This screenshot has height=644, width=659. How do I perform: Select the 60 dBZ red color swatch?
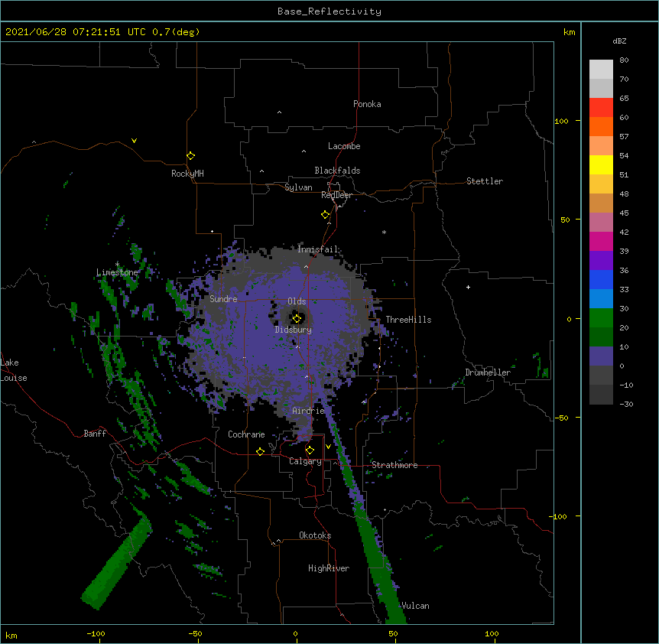tap(601, 107)
